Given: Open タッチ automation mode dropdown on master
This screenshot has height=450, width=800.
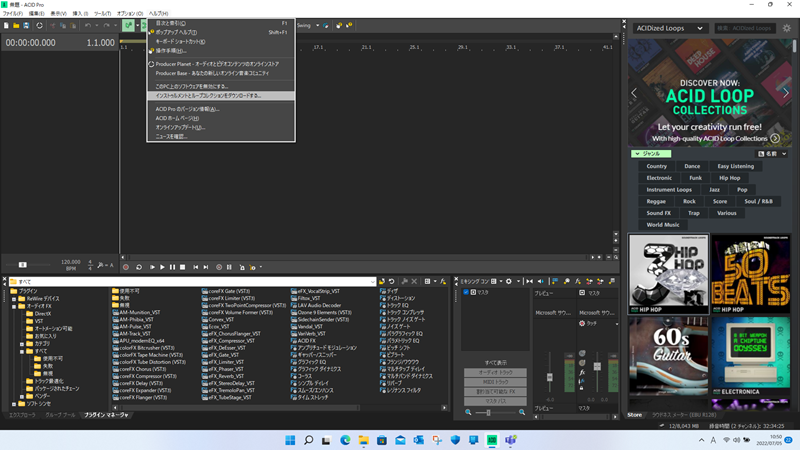Looking at the screenshot, I should [x=616, y=324].
